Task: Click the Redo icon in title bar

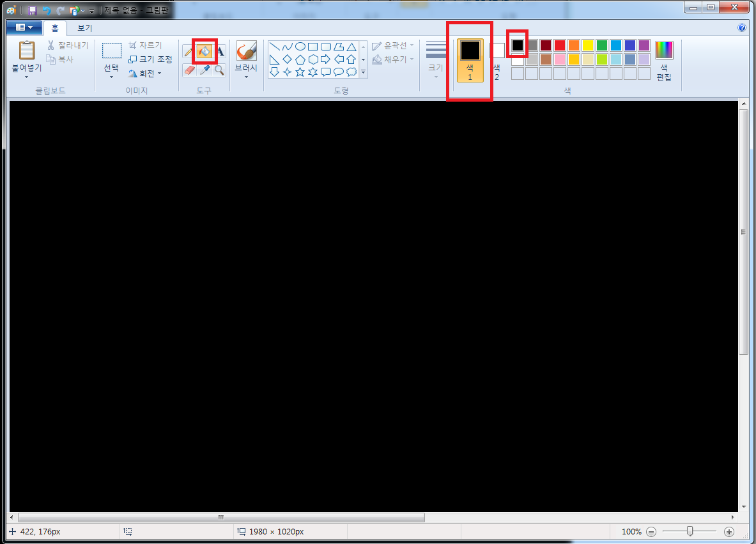Action: pyautogui.click(x=61, y=10)
